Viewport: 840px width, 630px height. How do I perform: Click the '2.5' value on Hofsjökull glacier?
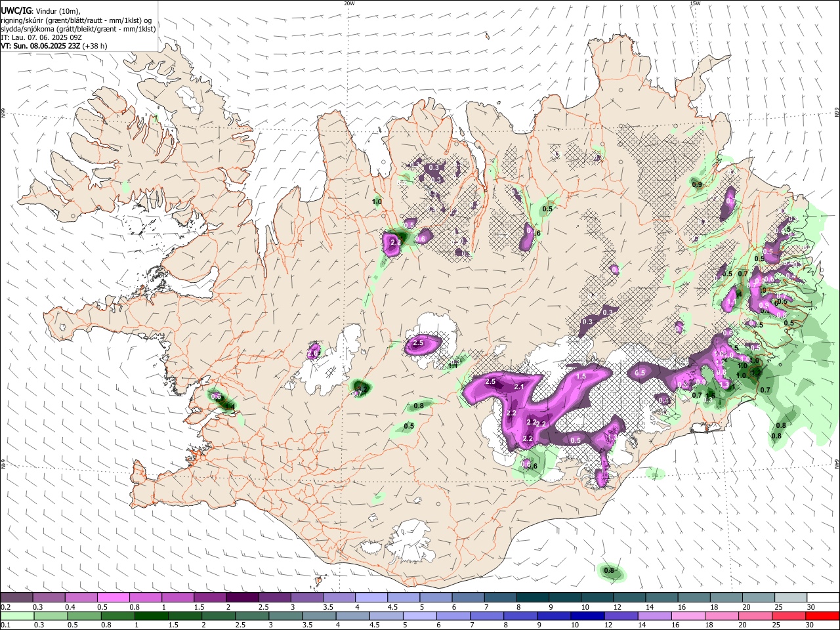tap(418, 343)
